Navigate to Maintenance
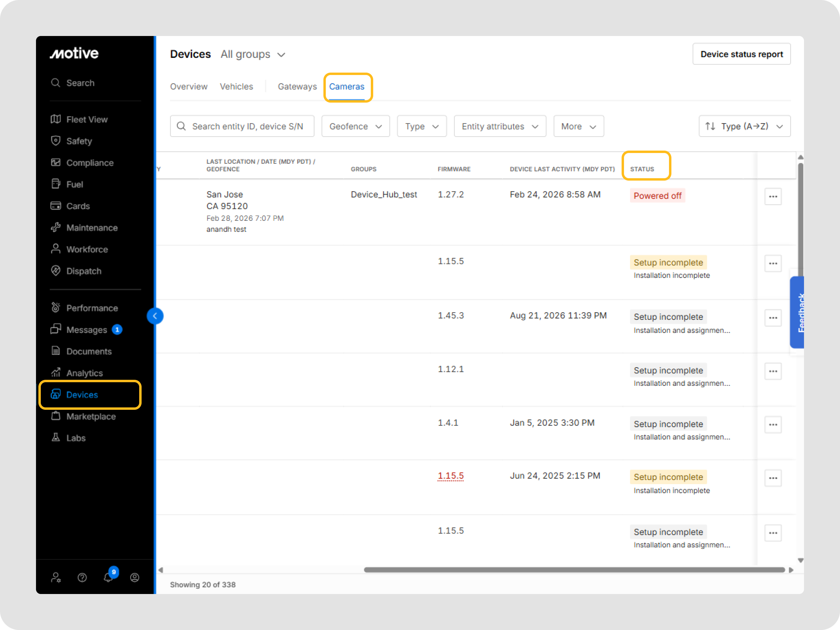The width and height of the screenshot is (840, 630). [x=84, y=227]
